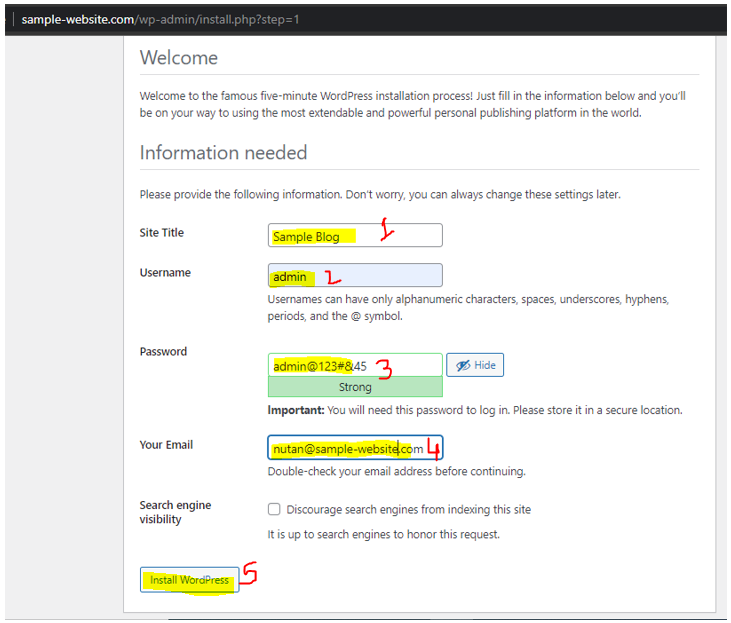Image resolution: width=731 pixels, height=623 pixels.
Task: Click 'Discourage search engines from indexing this site' text
Action: point(408,510)
